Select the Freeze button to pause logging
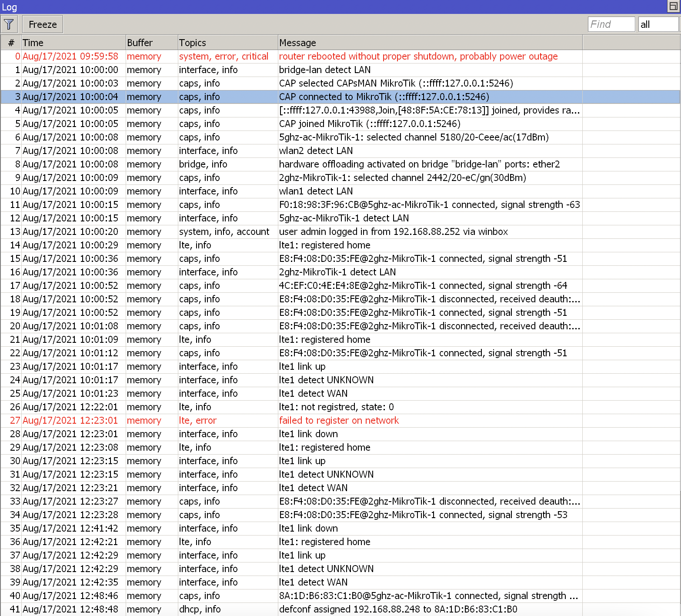 click(42, 24)
